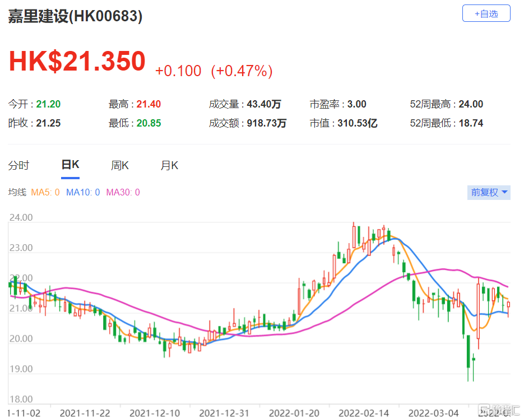Click the 2021-12-31 date on the chart axis
This screenshot has height=420, width=524.
coord(225,413)
